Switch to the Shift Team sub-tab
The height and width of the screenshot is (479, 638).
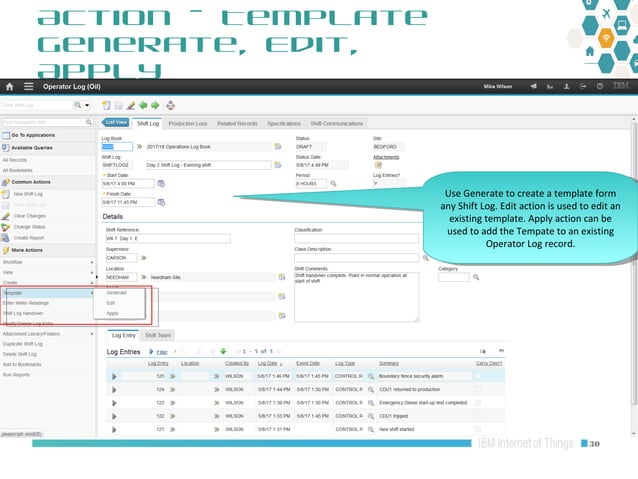158,335
